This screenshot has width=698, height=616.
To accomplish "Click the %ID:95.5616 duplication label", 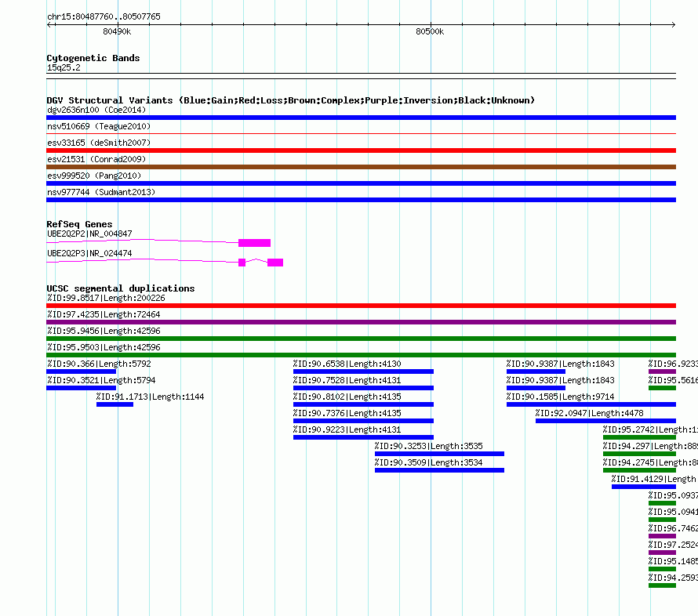I will tap(673, 380).
